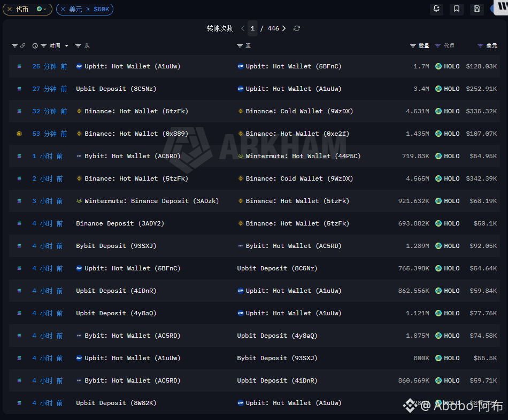Open Binance: Hot Wallet (0x889) sender
This screenshot has width=508, height=420.
136,134
